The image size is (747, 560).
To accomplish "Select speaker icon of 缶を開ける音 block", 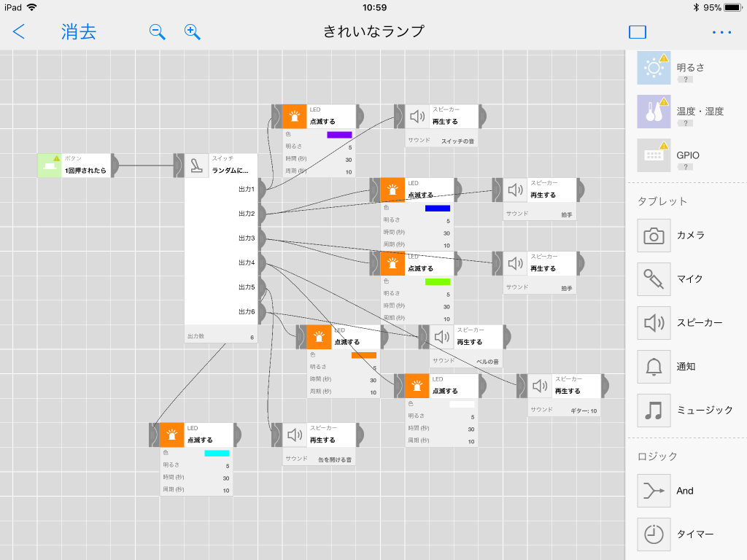I will [295, 435].
